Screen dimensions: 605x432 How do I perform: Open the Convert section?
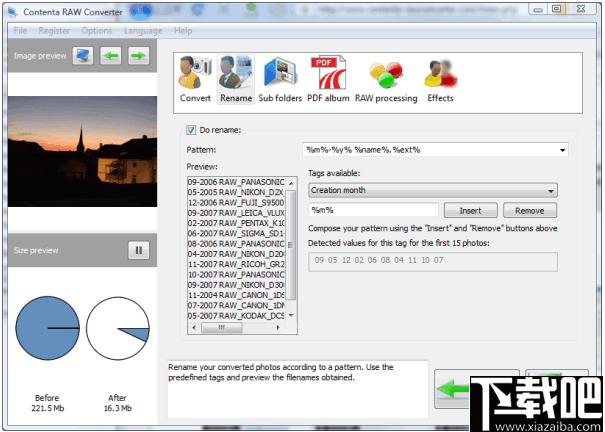195,79
